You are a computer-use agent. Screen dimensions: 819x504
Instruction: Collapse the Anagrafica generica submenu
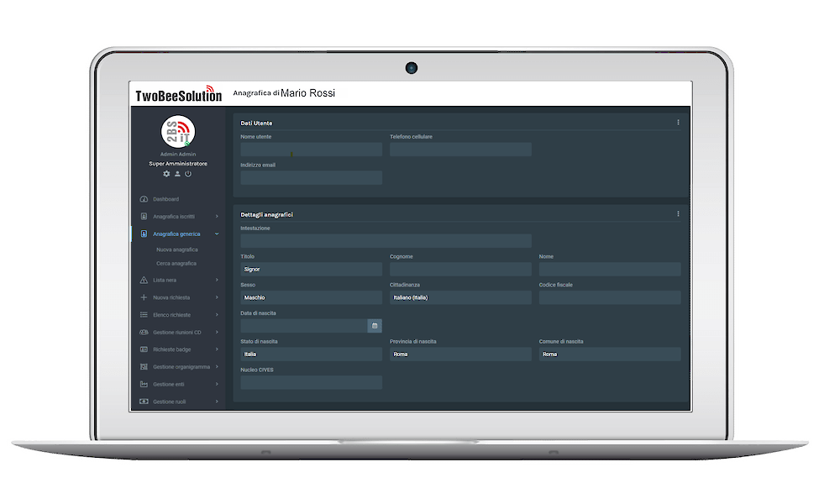pyautogui.click(x=217, y=234)
